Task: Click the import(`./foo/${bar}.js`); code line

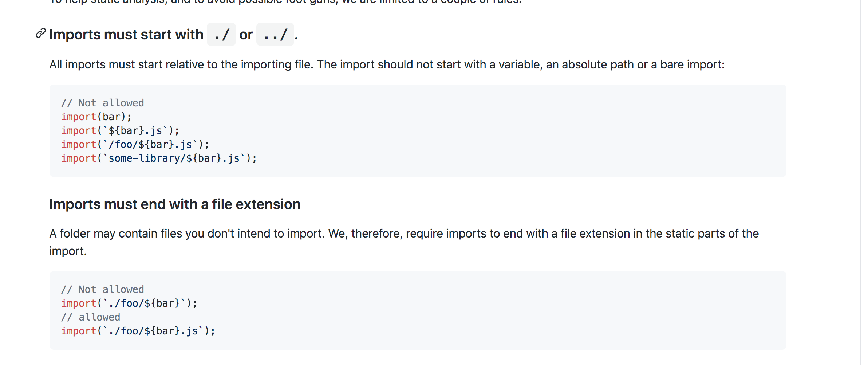Action: coord(138,331)
